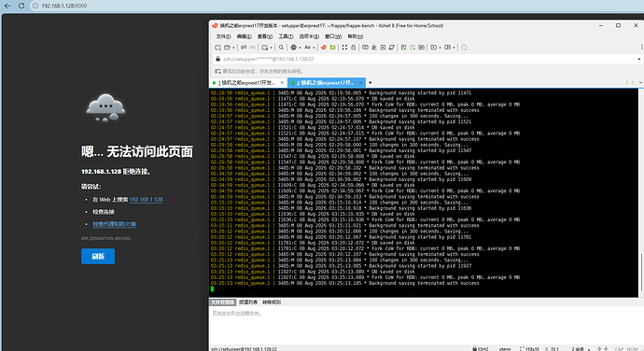The height and width of the screenshot is (351, 644).
Task: Close the second blue session tab
Action: tap(360, 82)
